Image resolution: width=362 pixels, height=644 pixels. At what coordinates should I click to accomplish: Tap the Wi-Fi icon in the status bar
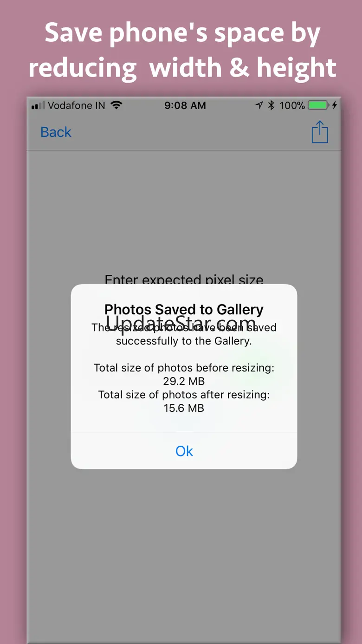pos(116,105)
